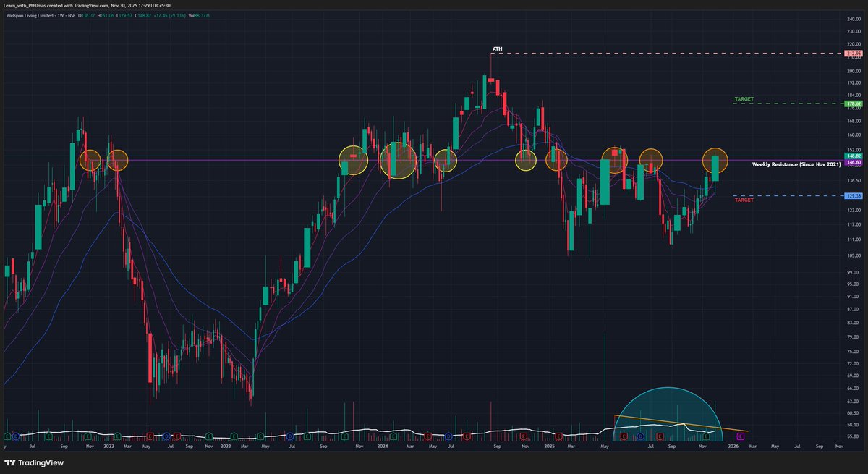Click the green earnings icon under May 2024

(393, 435)
